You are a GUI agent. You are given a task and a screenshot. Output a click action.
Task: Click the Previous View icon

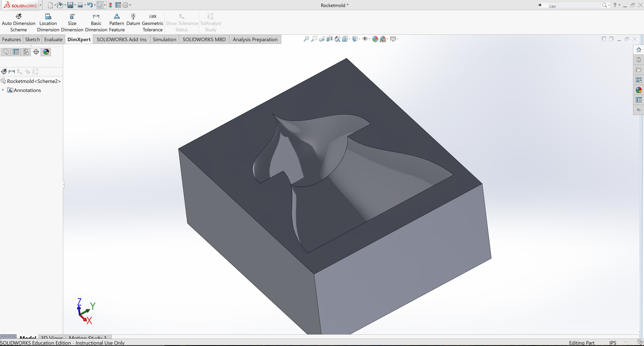322,39
